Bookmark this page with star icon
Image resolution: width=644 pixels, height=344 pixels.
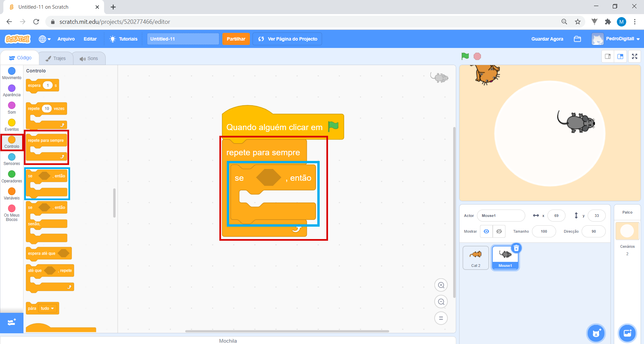point(578,22)
